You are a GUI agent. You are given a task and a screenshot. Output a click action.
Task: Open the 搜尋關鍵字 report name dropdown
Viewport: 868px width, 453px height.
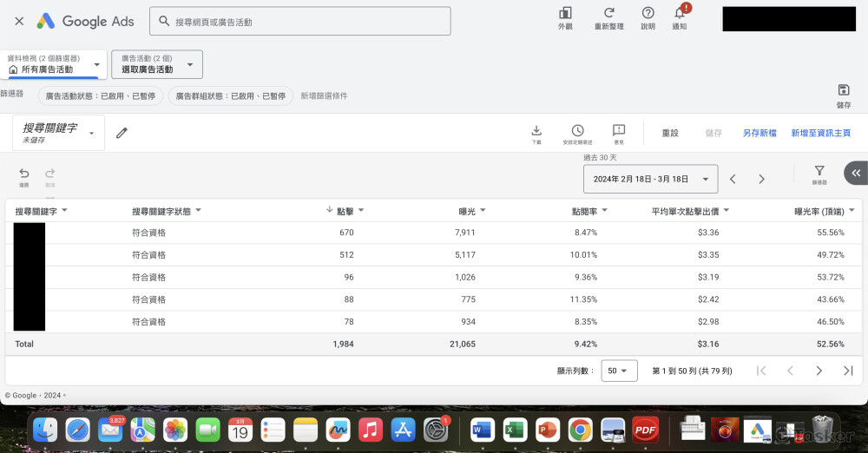pyautogui.click(x=59, y=133)
